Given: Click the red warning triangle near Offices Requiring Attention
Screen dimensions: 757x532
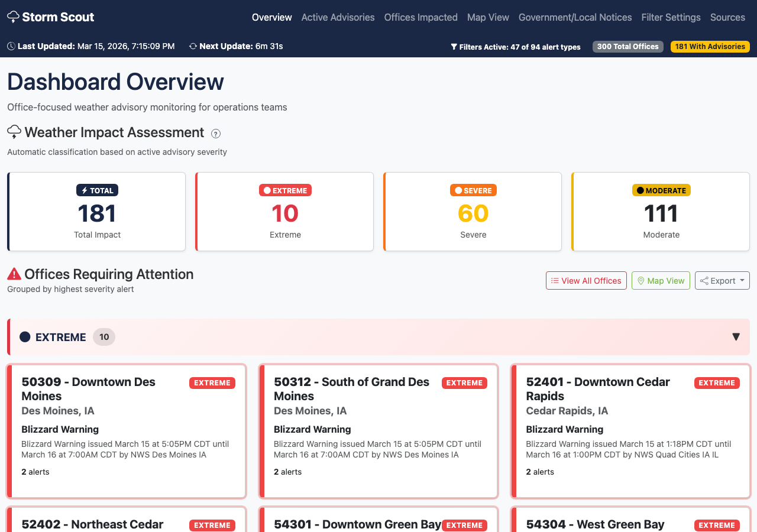Looking at the screenshot, I should [x=14, y=274].
